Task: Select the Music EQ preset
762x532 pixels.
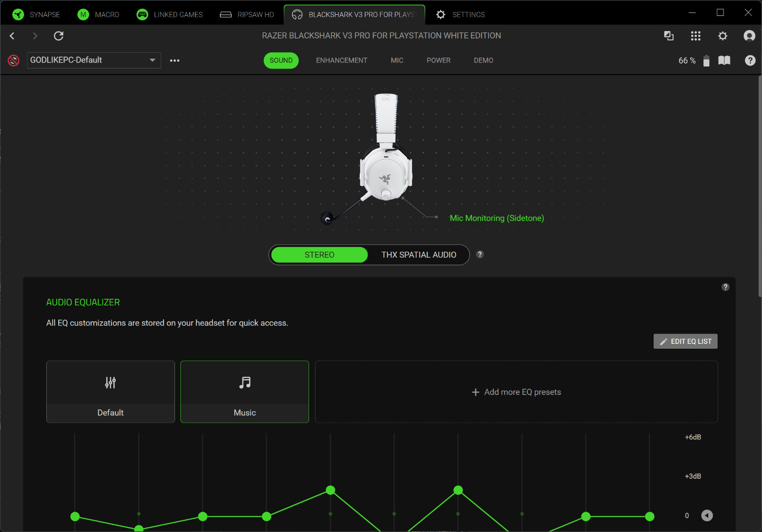Action: (244, 392)
